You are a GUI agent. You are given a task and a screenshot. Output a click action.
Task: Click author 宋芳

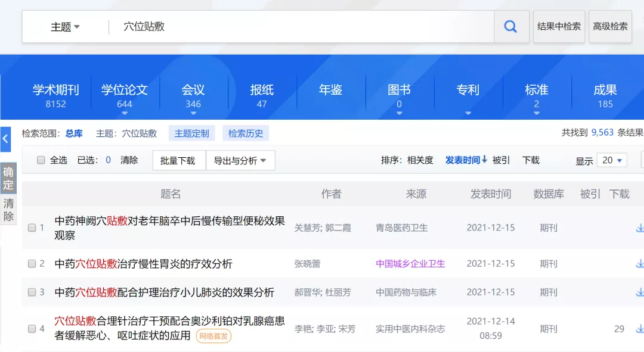click(347, 329)
